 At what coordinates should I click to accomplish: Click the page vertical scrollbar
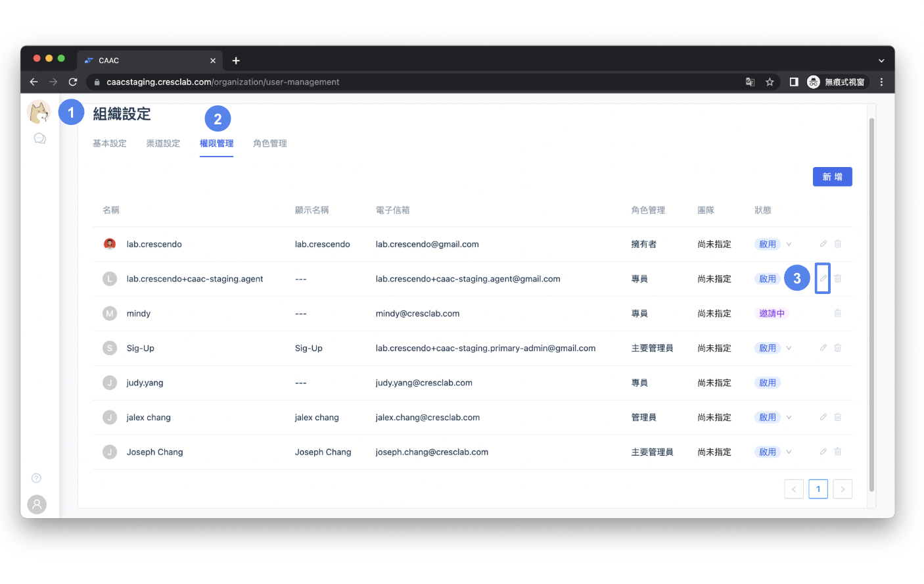tap(871, 303)
